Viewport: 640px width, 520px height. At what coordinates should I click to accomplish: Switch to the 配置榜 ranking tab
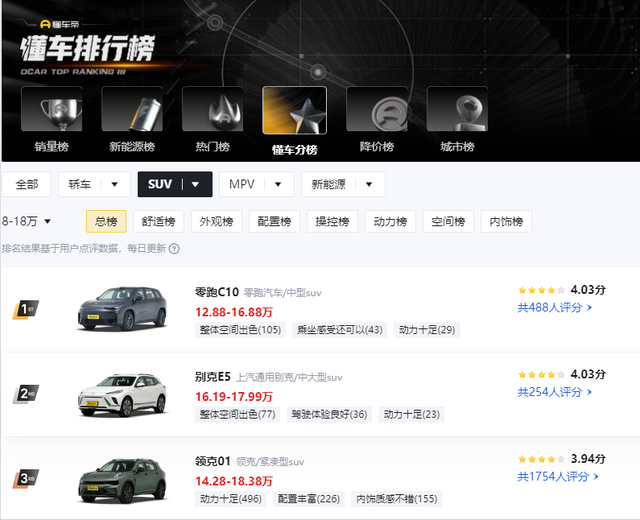274,221
